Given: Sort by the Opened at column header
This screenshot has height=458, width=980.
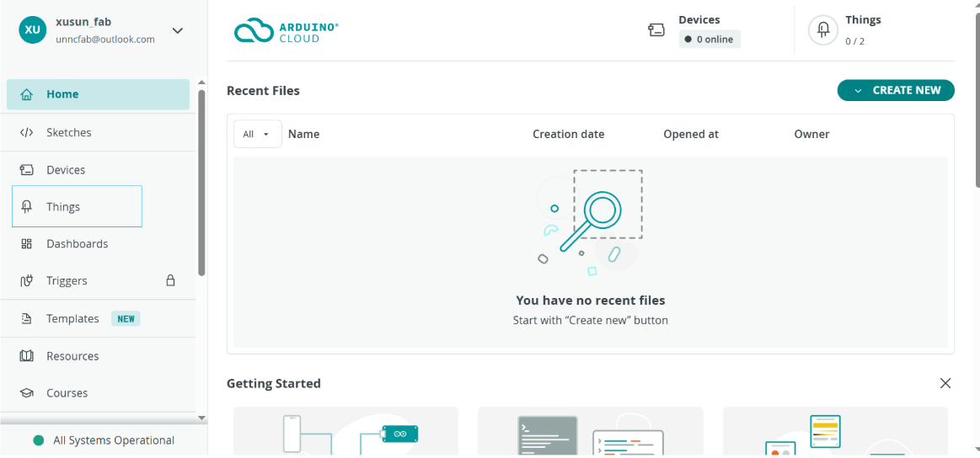Looking at the screenshot, I should (691, 134).
